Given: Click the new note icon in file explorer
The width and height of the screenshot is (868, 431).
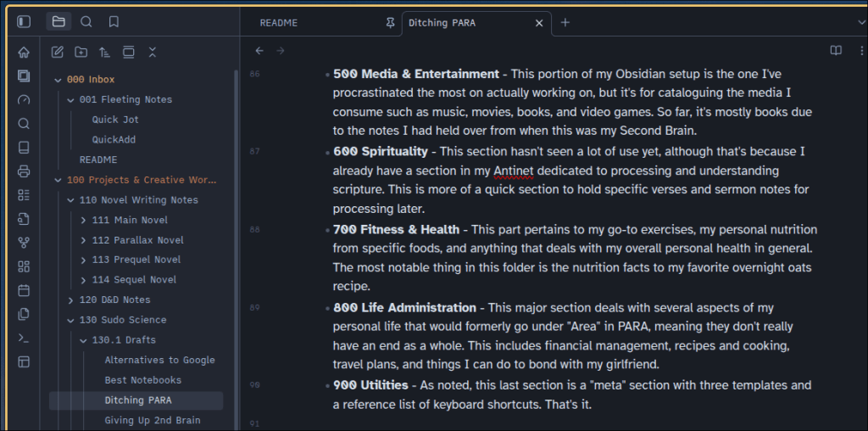Looking at the screenshot, I should [58, 52].
